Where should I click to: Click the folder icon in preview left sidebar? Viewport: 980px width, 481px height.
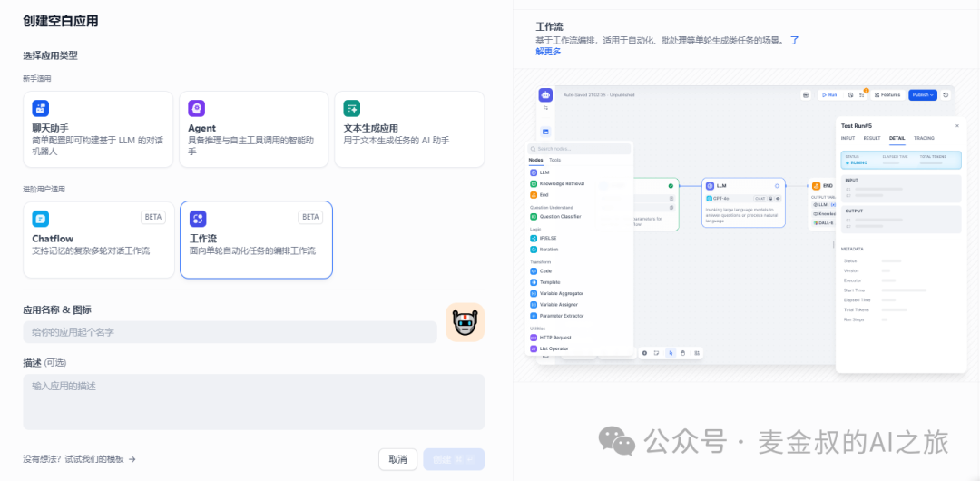[545, 132]
